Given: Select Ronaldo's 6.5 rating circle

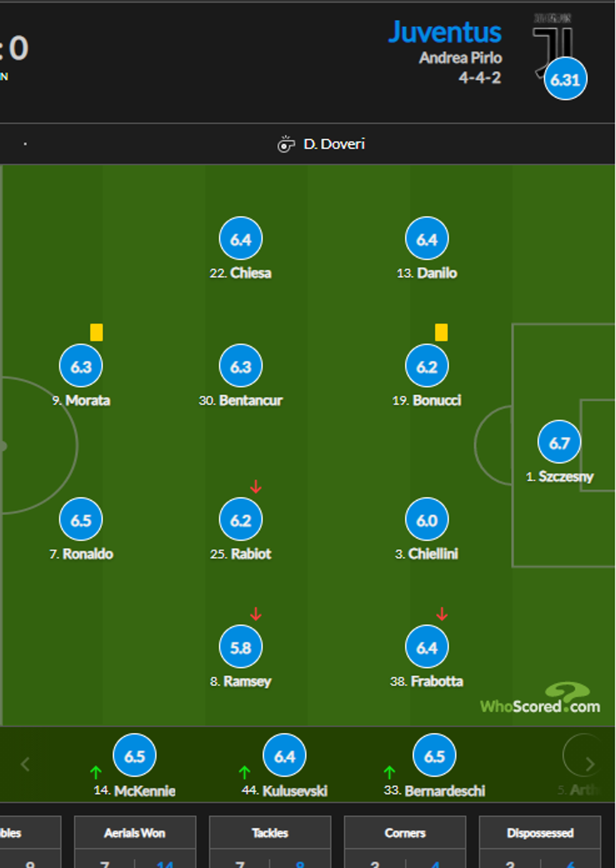Looking at the screenshot, I should pos(81,520).
